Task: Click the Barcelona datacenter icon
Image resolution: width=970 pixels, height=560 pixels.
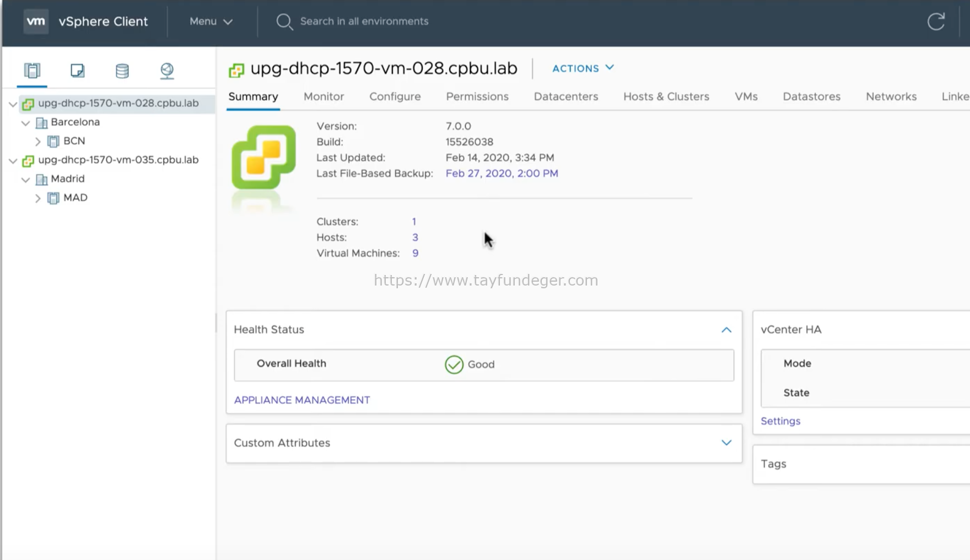Action: click(41, 122)
